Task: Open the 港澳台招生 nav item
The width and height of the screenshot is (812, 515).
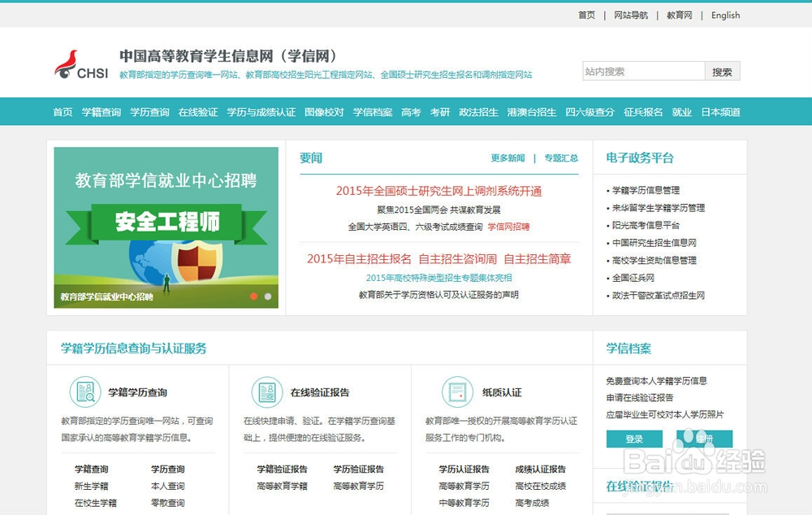Action: coord(532,112)
